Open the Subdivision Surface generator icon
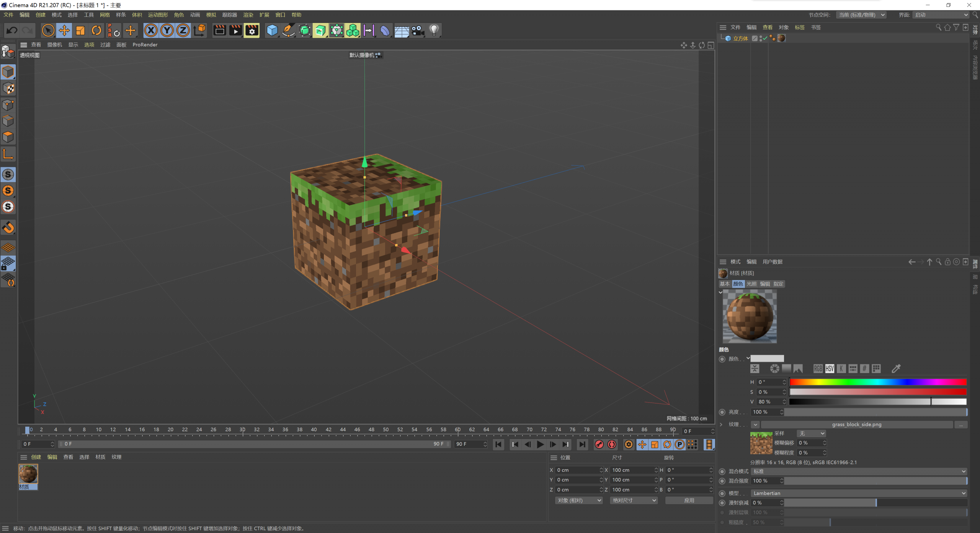 [304, 30]
